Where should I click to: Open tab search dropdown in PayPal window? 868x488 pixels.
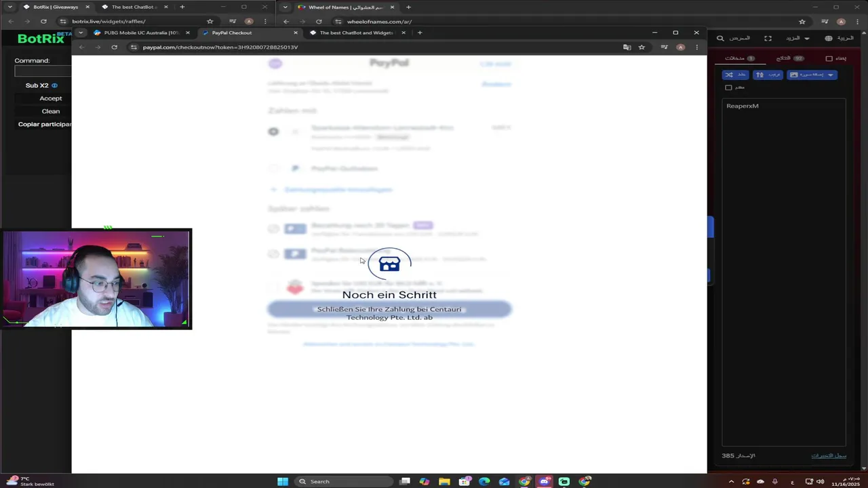point(81,33)
